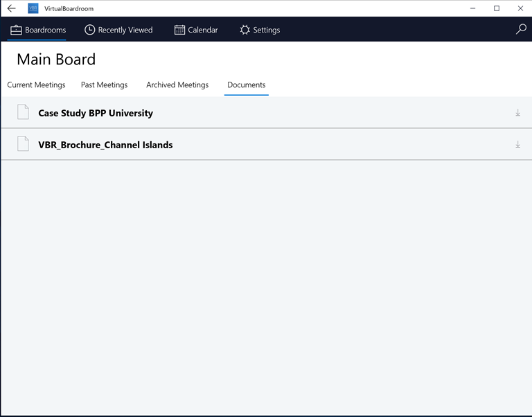Viewport: 532px width, 417px height.
Task: Click file icon beside VBR_Brochure_Channel Islands
Action: tap(23, 143)
